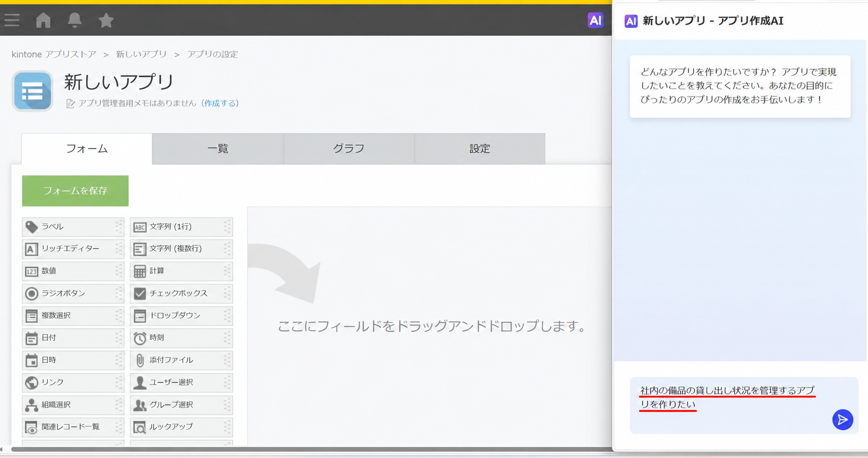Click the blue send arrow button
Screen dimensions: 868x458
click(842, 420)
